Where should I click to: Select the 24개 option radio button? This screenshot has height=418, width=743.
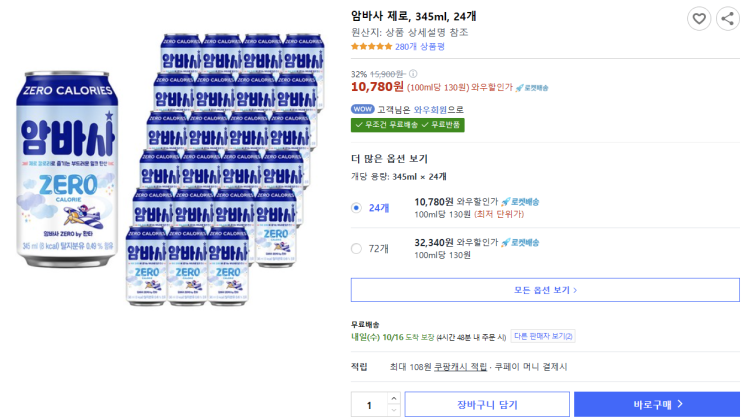tap(357, 208)
